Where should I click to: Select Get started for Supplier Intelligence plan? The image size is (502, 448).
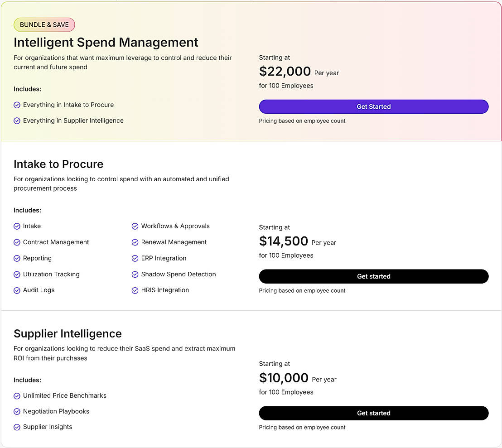pos(373,413)
